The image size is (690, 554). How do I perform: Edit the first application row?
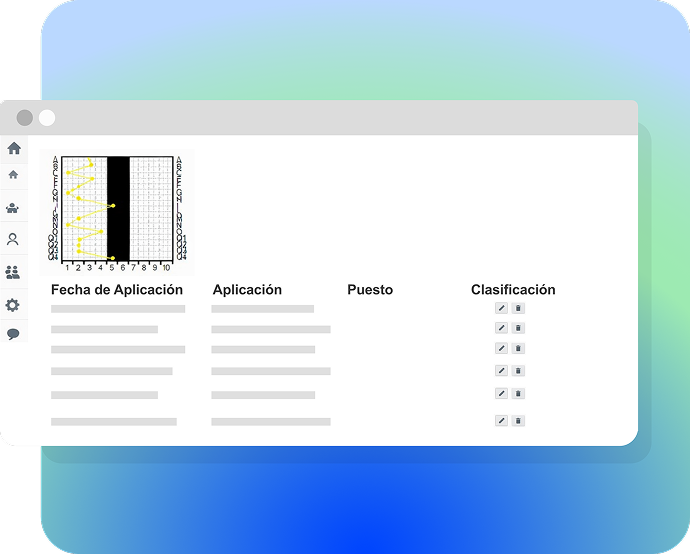(501, 308)
